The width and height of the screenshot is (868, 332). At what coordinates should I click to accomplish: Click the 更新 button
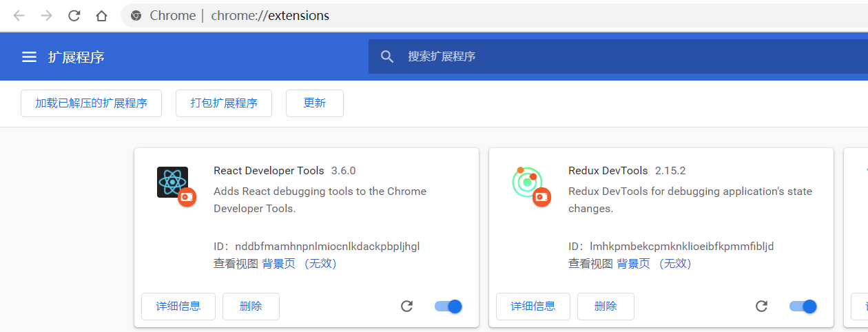pyautogui.click(x=315, y=103)
